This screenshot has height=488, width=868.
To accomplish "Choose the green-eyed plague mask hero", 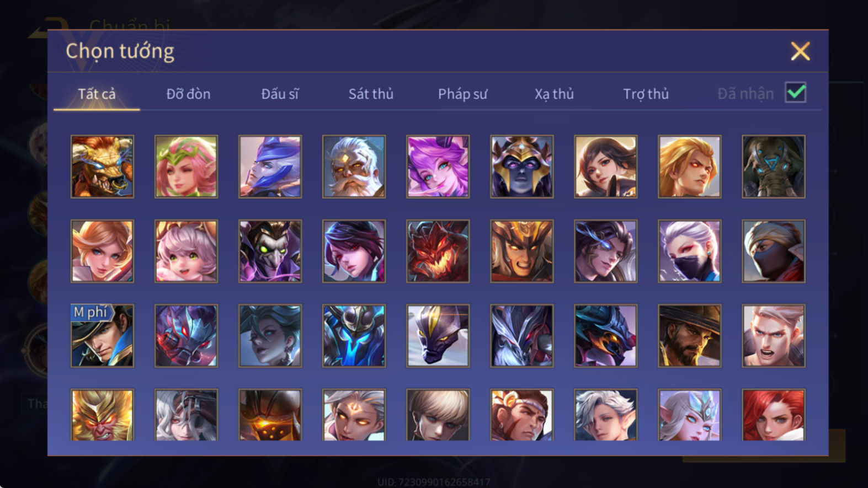I will tap(270, 251).
